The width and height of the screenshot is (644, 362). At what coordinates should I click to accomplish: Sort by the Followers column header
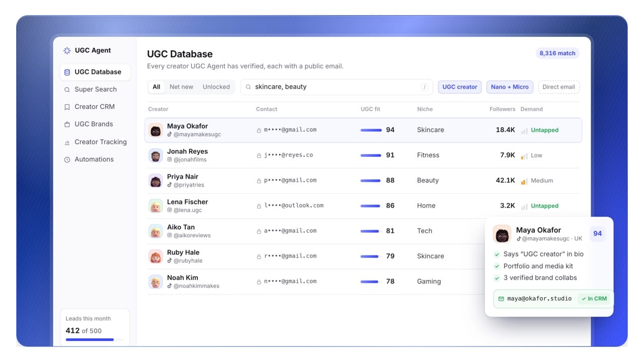[502, 109]
